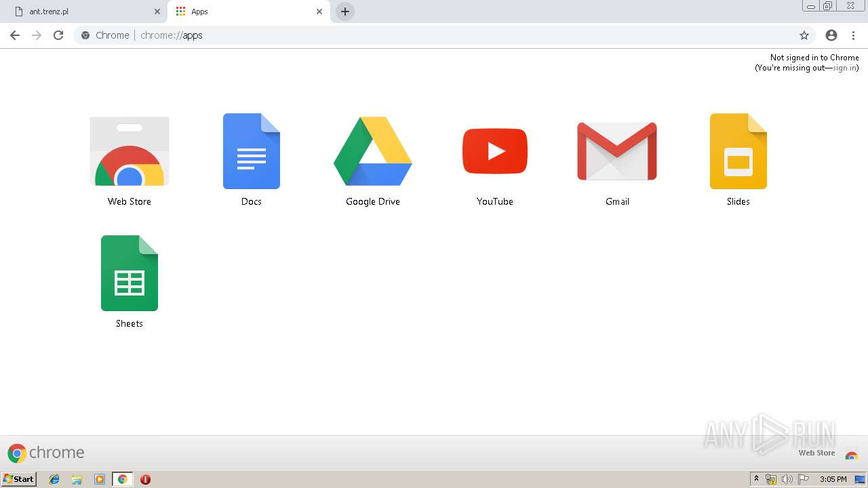The height and width of the screenshot is (488, 868).
Task: Close the Apps tab
Action: click(x=319, y=12)
